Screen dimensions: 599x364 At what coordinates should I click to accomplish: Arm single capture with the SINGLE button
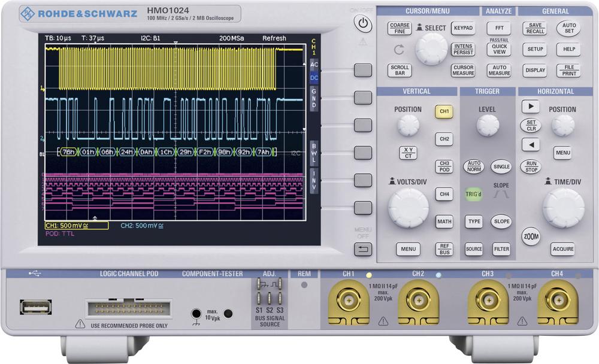[x=501, y=166]
